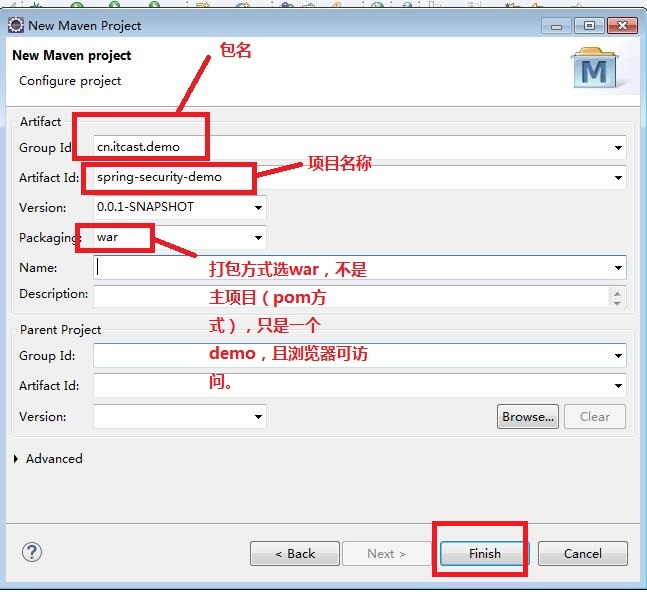
Task: Go back with the Back button
Action: click(295, 553)
